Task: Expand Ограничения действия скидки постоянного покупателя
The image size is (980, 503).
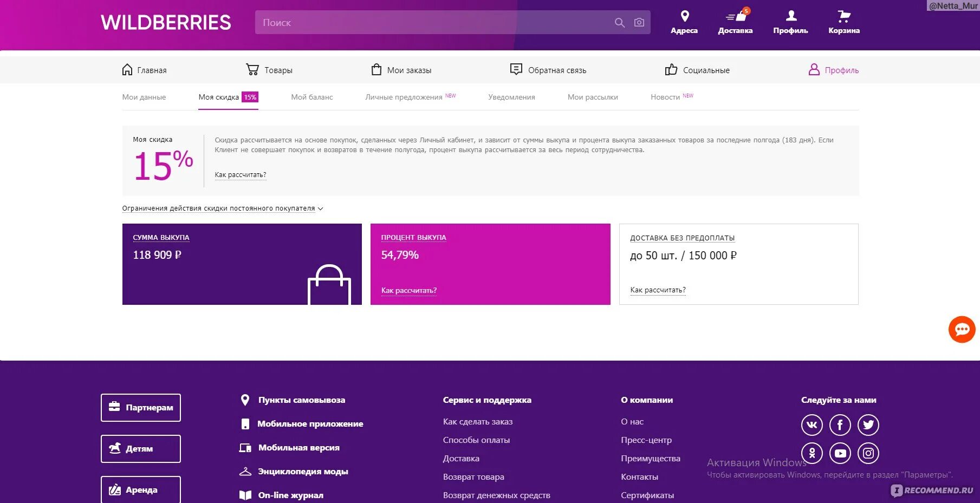Action: [223, 208]
